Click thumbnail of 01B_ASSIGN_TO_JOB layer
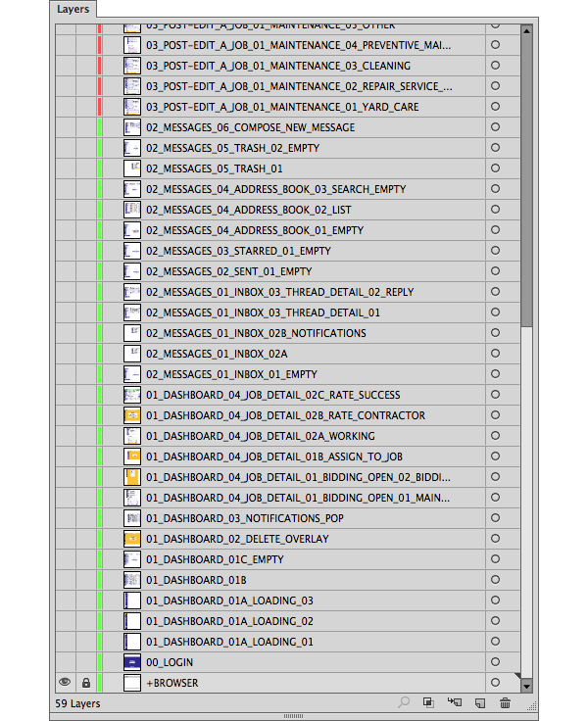 click(x=132, y=457)
